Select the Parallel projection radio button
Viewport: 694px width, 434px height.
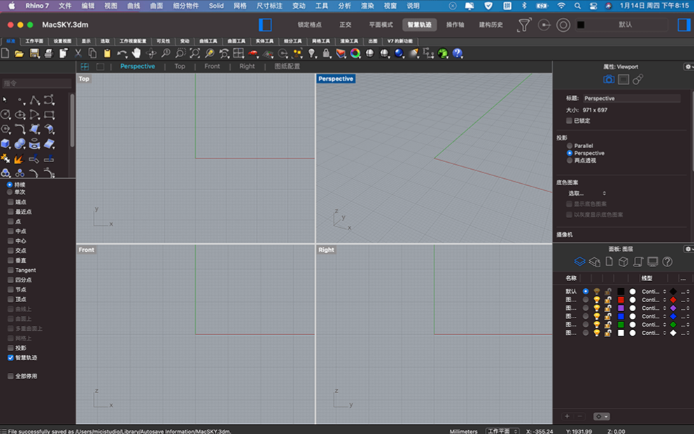coord(570,146)
